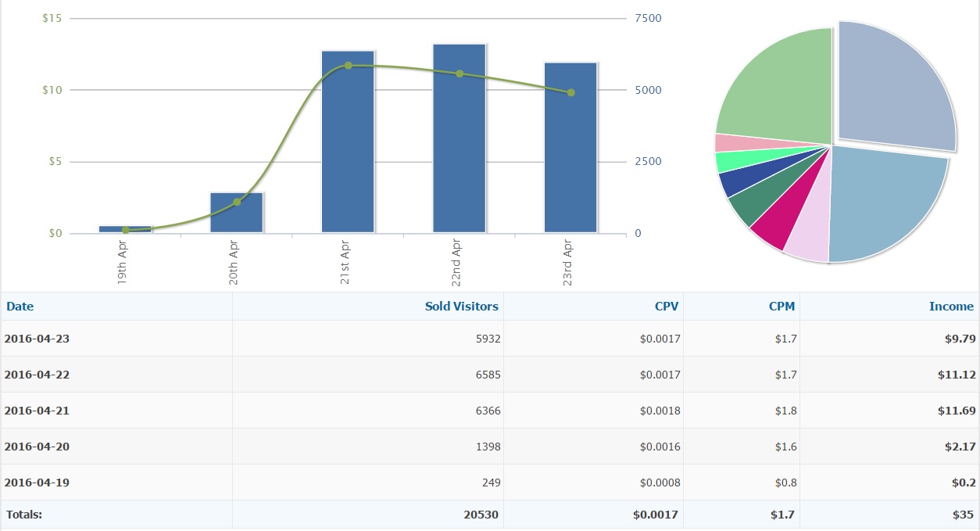Click the 22nd Apr bar in the chart

click(460, 138)
